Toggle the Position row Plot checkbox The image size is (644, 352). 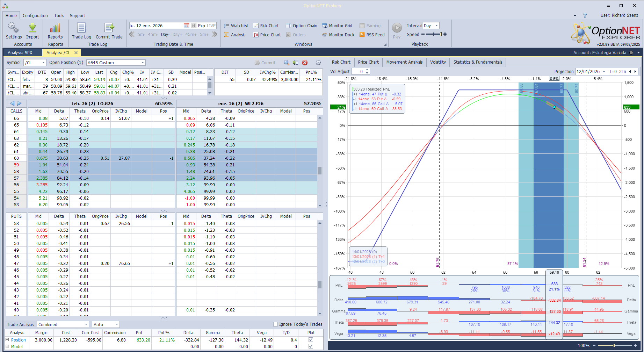pos(311,340)
